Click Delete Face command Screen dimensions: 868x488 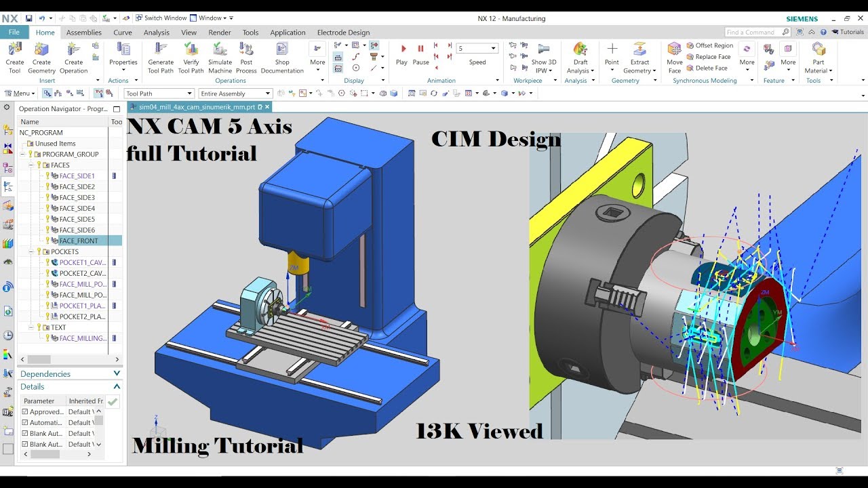pyautogui.click(x=707, y=68)
